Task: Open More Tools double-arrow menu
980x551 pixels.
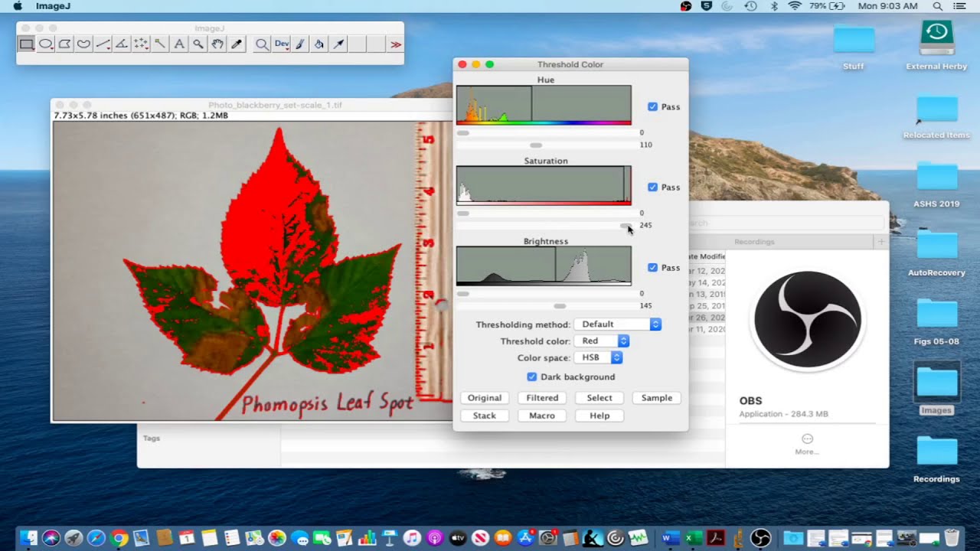Action: (395, 44)
